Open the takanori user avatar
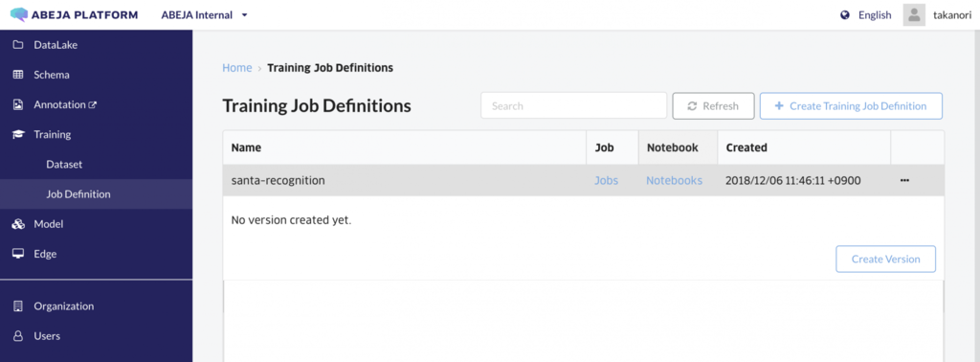The image size is (980, 362). coord(914,15)
